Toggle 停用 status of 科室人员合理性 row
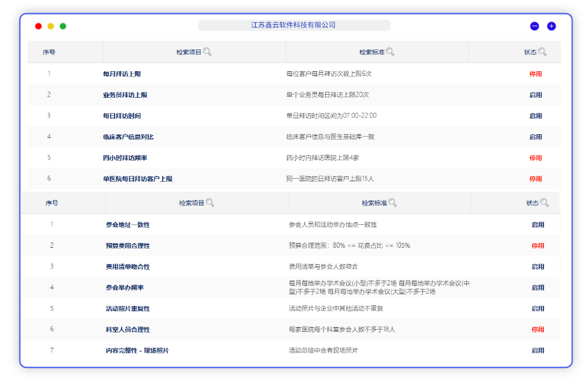Screen dimensions: 588x386 [x=537, y=330]
